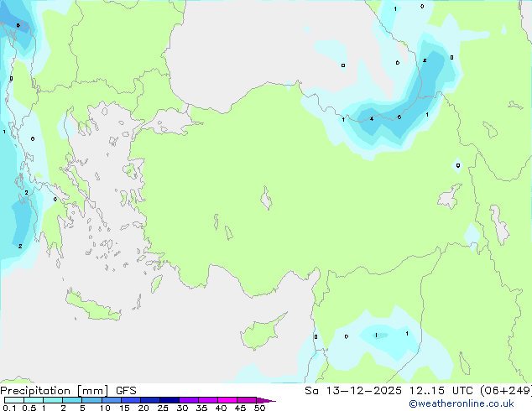Click the legend label '40'

pos(221,408)
